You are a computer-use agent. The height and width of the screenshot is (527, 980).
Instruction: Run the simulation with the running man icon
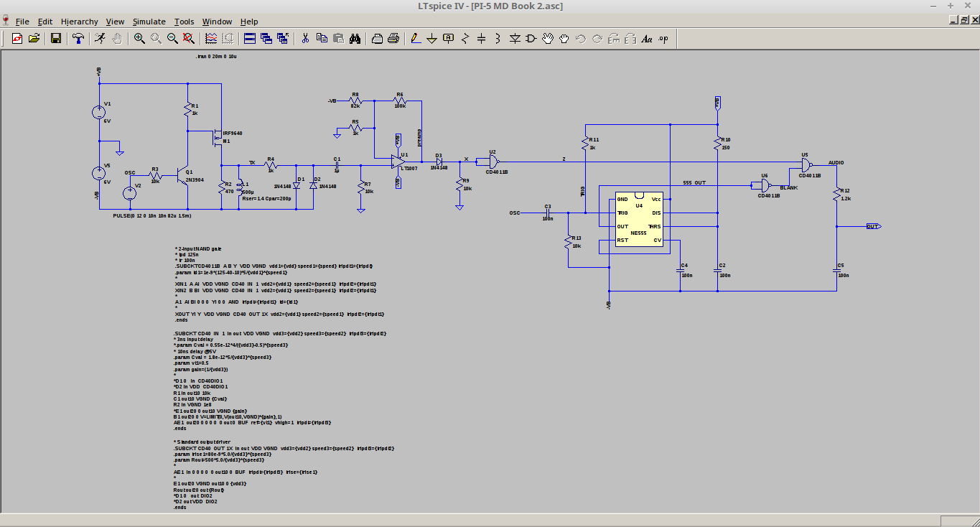pyautogui.click(x=100, y=39)
